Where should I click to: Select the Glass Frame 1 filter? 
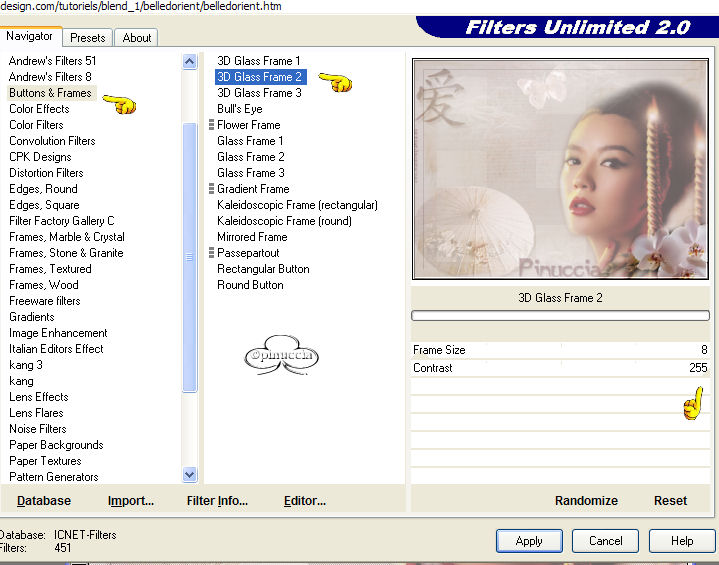(250, 141)
